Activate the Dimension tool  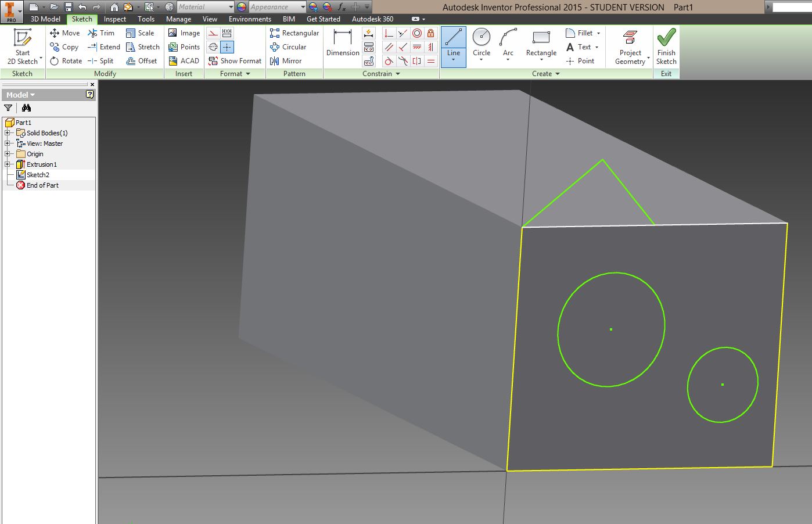343,43
